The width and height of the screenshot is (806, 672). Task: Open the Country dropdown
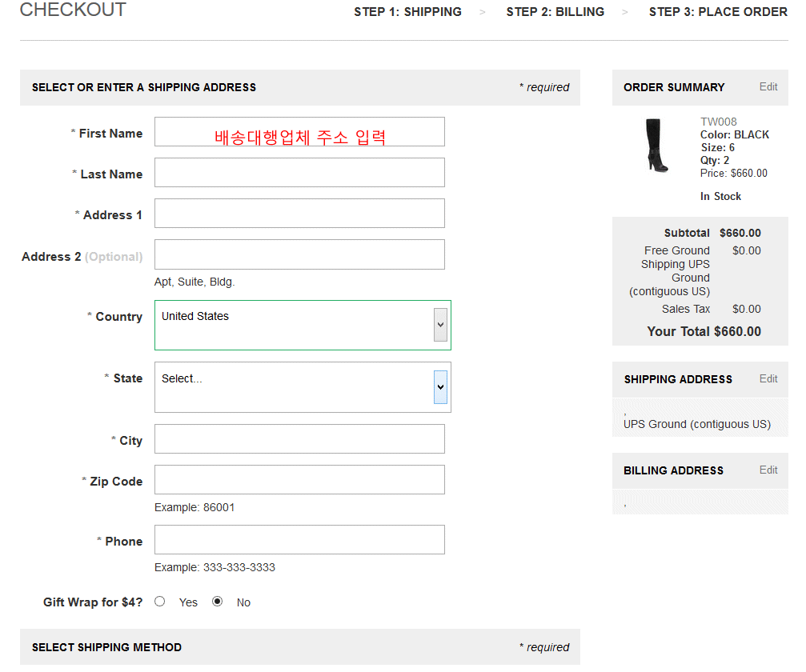(302, 325)
